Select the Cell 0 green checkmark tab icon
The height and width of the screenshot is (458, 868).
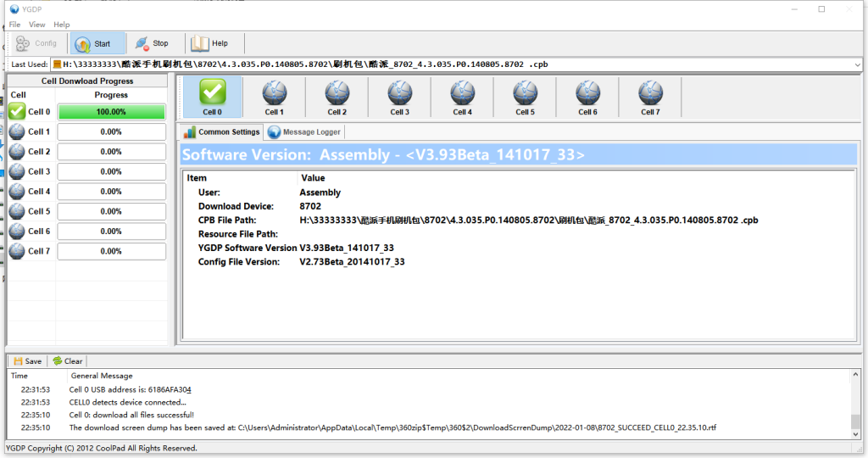212,92
